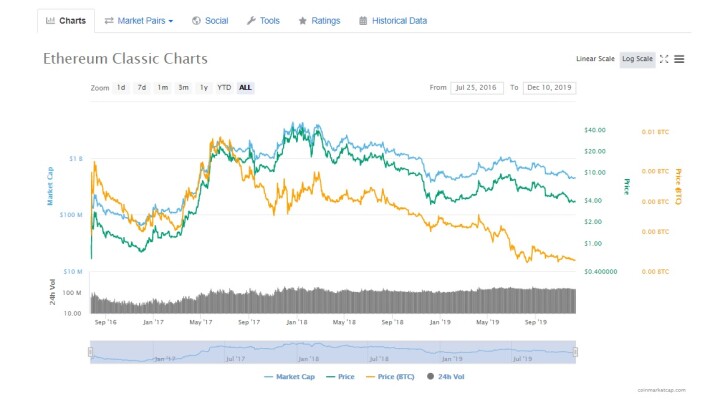This screenshot has height=406, width=710.
Task: Select Linear Scale button
Action: tap(595, 59)
